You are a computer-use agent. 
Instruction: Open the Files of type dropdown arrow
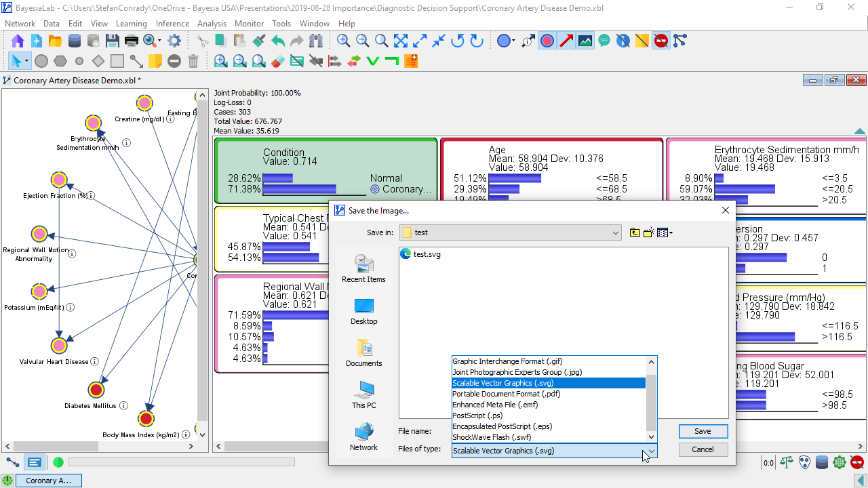(651, 451)
